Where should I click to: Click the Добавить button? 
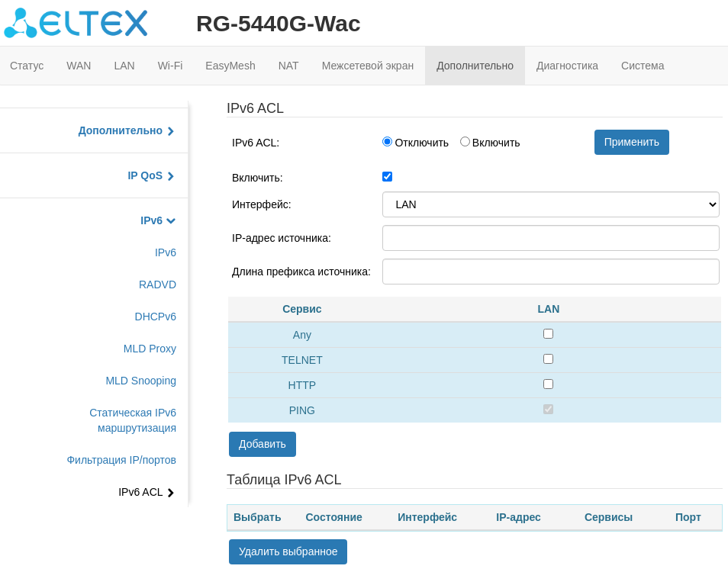(x=262, y=444)
